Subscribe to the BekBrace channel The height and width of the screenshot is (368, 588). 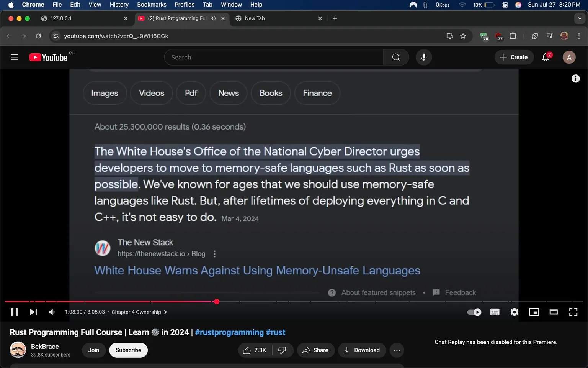128,350
